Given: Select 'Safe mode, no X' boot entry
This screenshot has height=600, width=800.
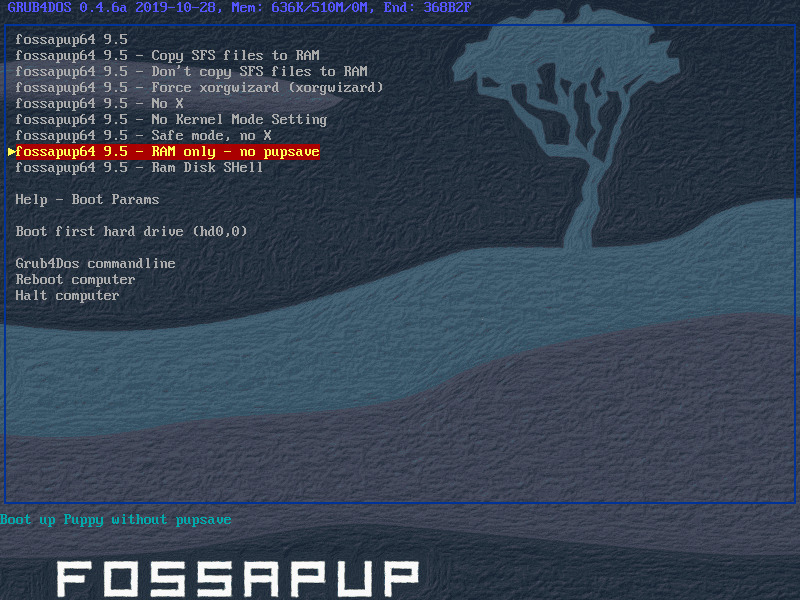Looking at the screenshot, I should pyautogui.click(x=143, y=135).
